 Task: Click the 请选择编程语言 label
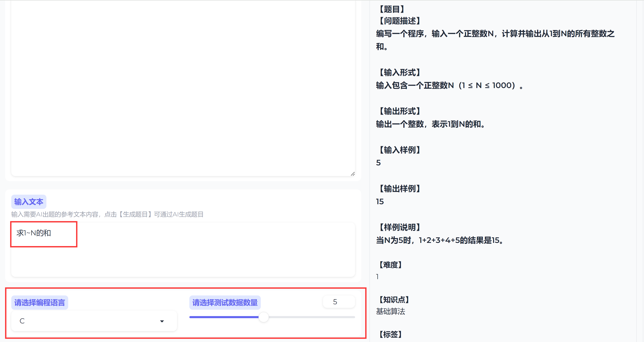pyautogui.click(x=39, y=303)
